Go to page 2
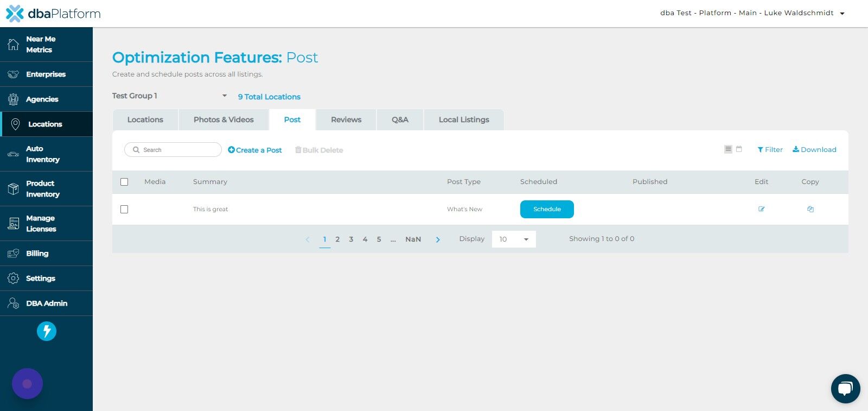868x411 pixels. [x=337, y=239]
